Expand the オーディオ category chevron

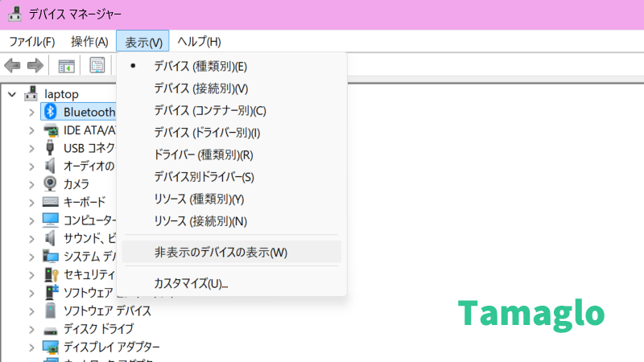coord(31,167)
